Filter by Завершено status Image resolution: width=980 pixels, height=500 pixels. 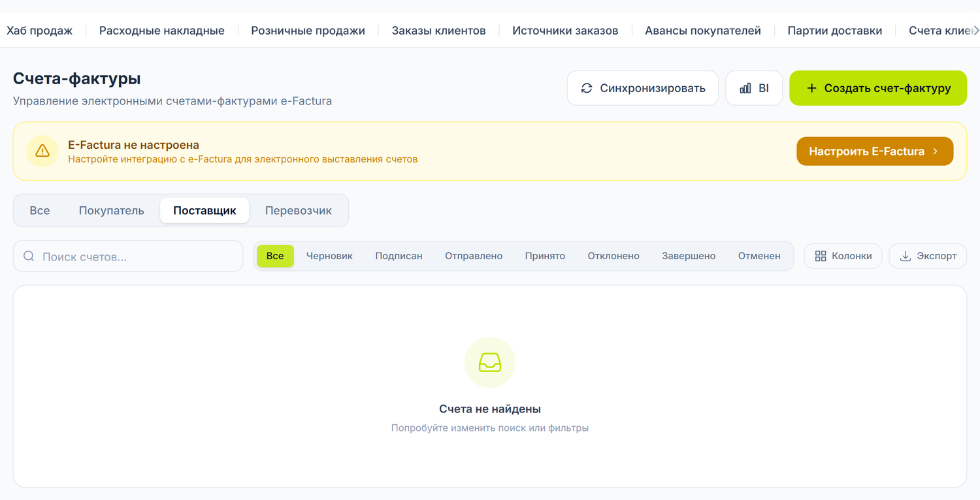pos(689,256)
